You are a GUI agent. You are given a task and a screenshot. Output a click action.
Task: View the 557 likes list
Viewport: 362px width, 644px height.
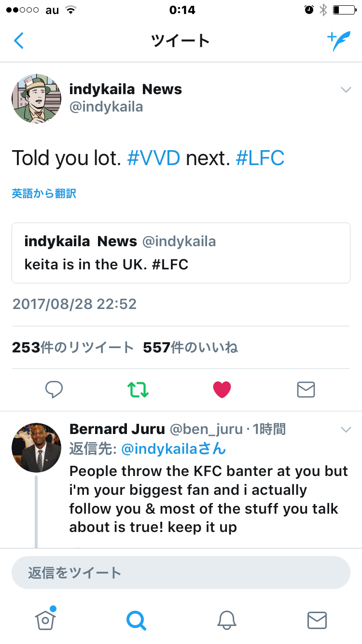[x=190, y=347]
